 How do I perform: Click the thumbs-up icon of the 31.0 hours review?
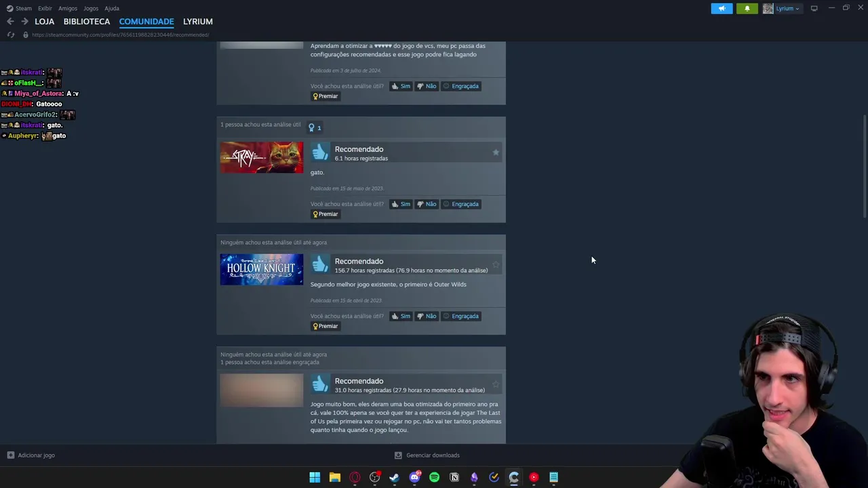pyautogui.click(x=320, y=384)
